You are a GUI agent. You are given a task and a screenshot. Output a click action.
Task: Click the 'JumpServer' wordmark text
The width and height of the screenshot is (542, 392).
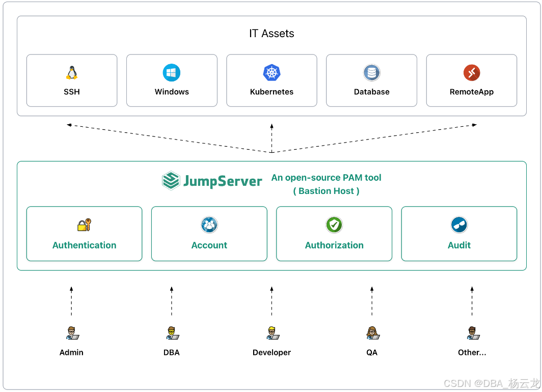tap(223, 181)
